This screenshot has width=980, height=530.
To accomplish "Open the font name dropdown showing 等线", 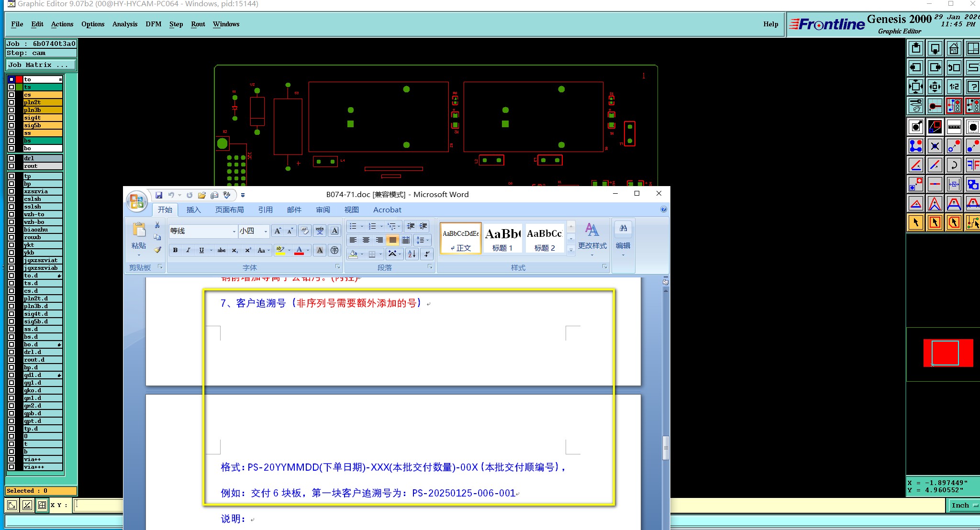I will tap(234, 231).
